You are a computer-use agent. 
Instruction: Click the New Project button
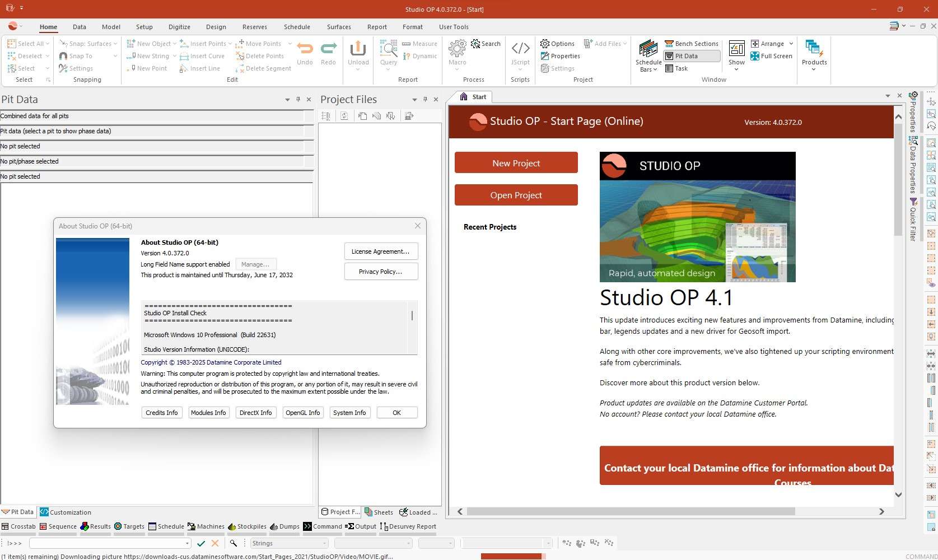pos(516,163)
